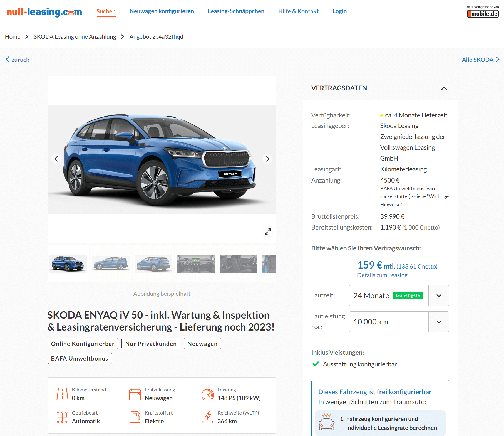Open Neuwagen konfigurieren in navigation

tap(162, 11)
